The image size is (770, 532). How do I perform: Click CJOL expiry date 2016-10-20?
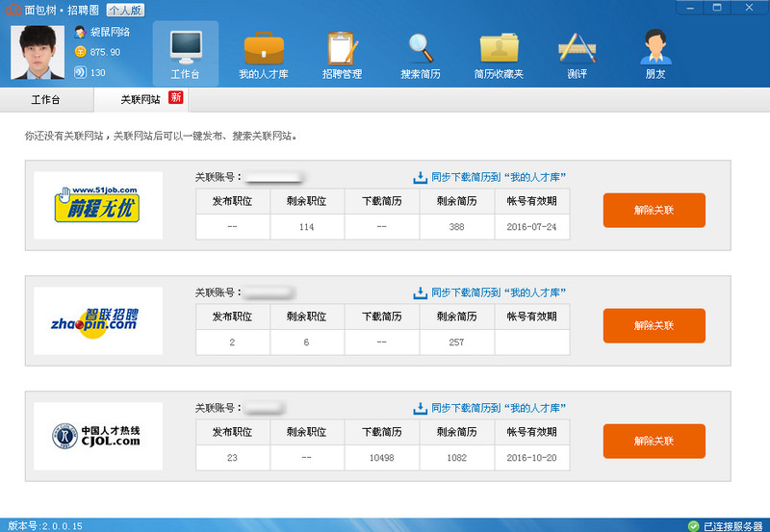coord(532,457)
